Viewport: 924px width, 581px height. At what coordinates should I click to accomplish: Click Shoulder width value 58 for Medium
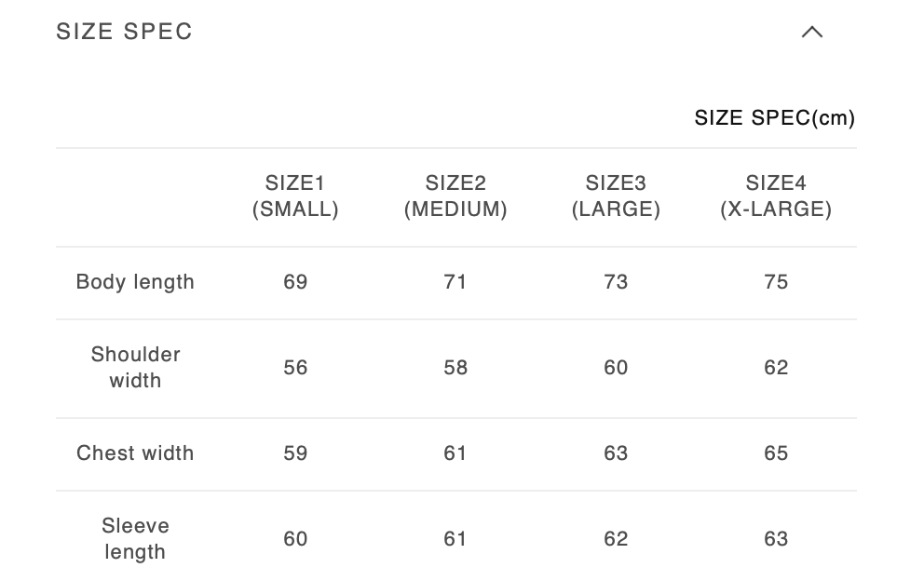tap(455, 368)
